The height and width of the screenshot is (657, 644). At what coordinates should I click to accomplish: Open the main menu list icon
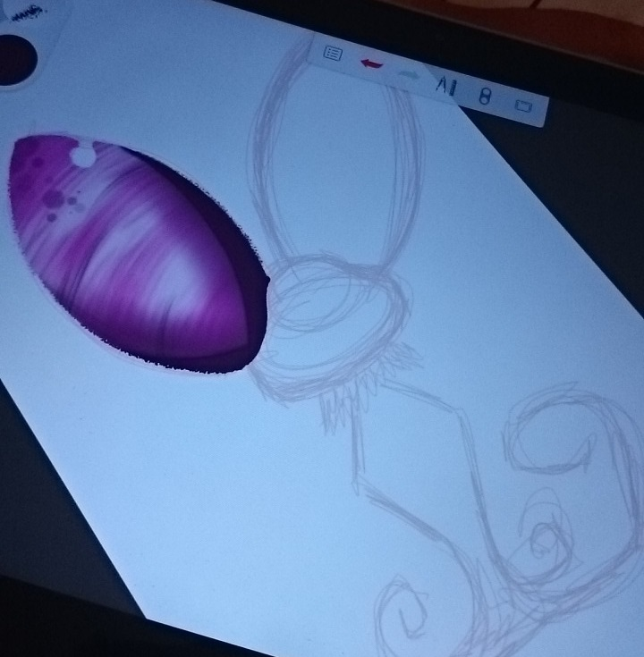click(x=334, y=54)
